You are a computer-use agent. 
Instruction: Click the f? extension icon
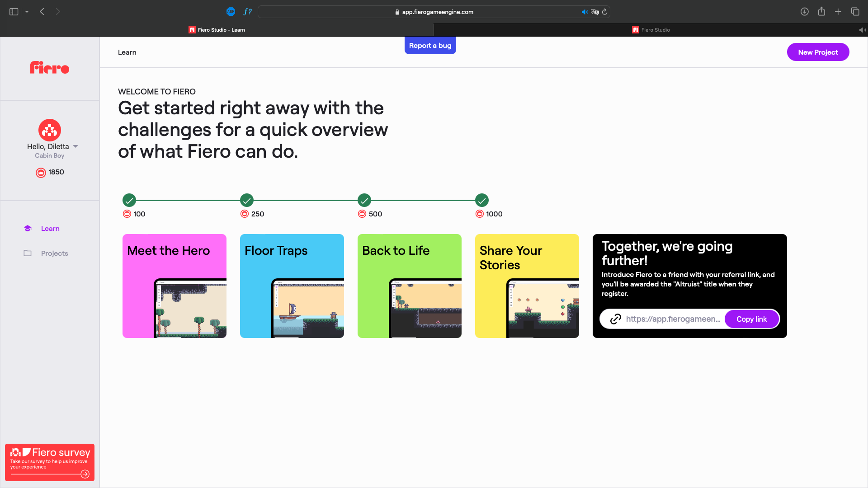247,12
